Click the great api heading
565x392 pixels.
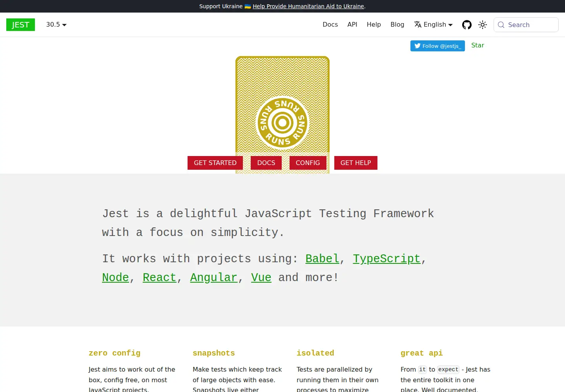click(x=422, y=353)
